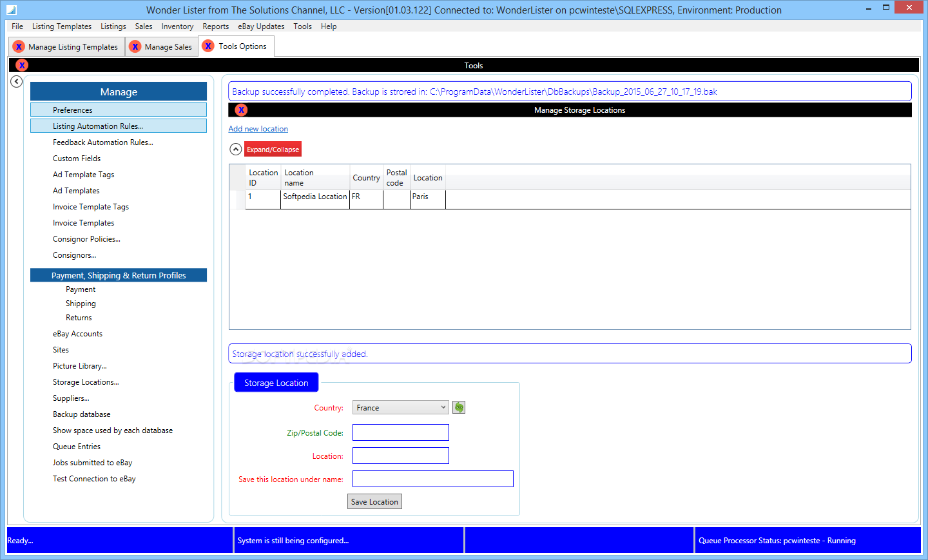The image size is (928, 560).
Task: Open the Listing Templates menu
Action: [62, 26]
